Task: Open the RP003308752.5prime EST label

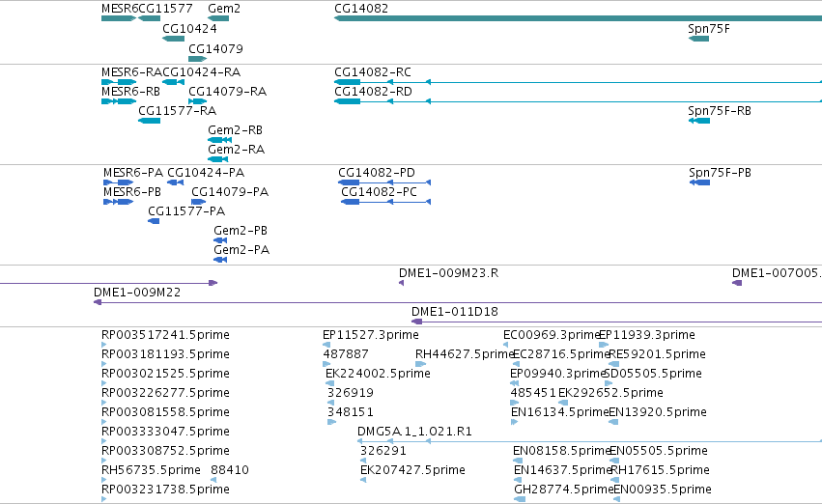Action: point(165,452)
